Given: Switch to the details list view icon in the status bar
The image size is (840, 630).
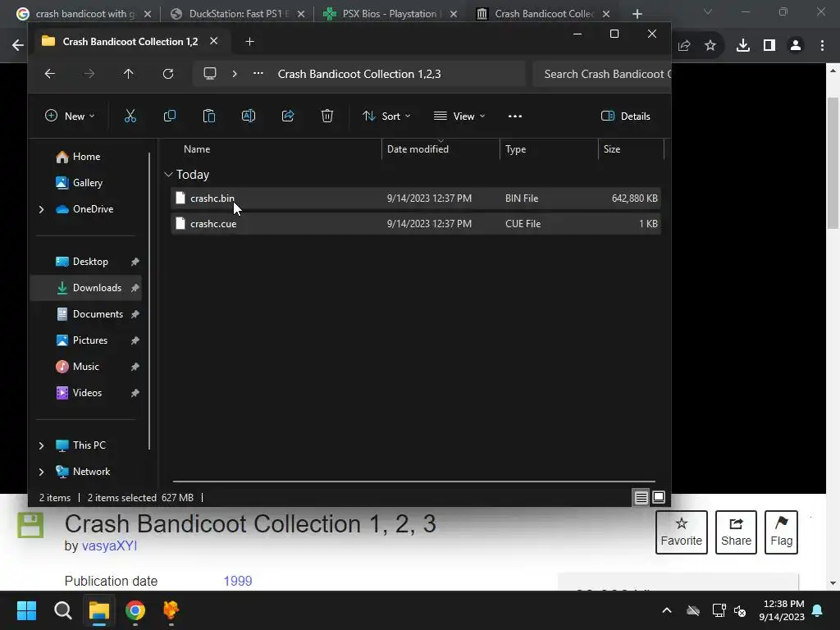Looking at the screenshot, I should [x=641, y=498].
